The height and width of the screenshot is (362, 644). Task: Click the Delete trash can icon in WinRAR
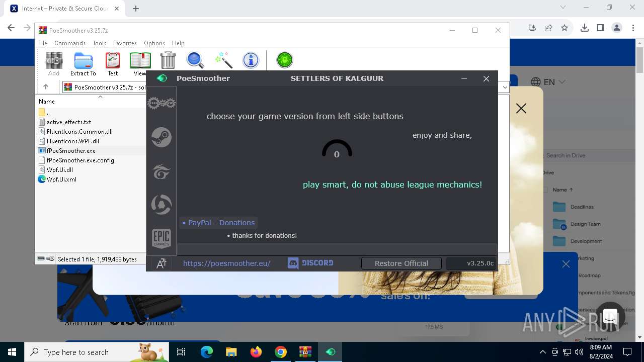tap(168, 60)
